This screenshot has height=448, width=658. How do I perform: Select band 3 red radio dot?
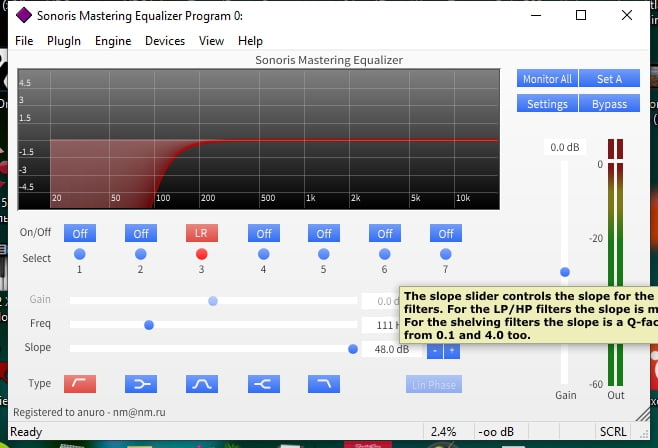(202, 254)
